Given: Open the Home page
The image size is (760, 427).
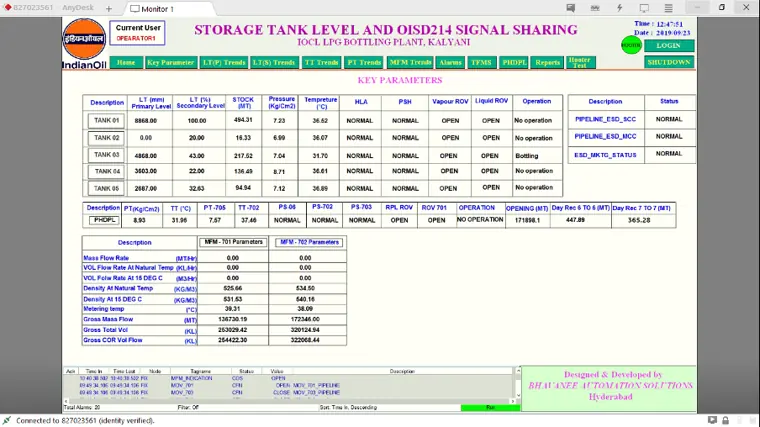Looking at the screenshot, I should (126, 63).
